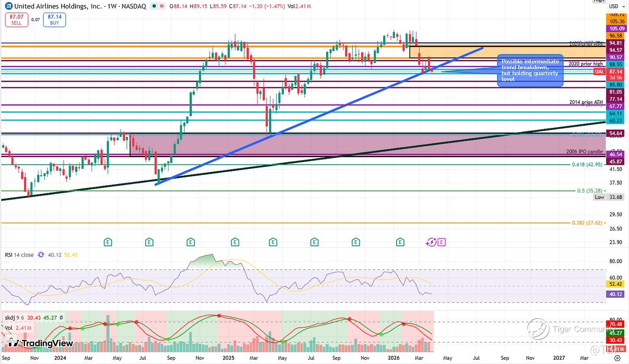
Task: Click the '2014 prior ATH' line label
Action: 586,102
